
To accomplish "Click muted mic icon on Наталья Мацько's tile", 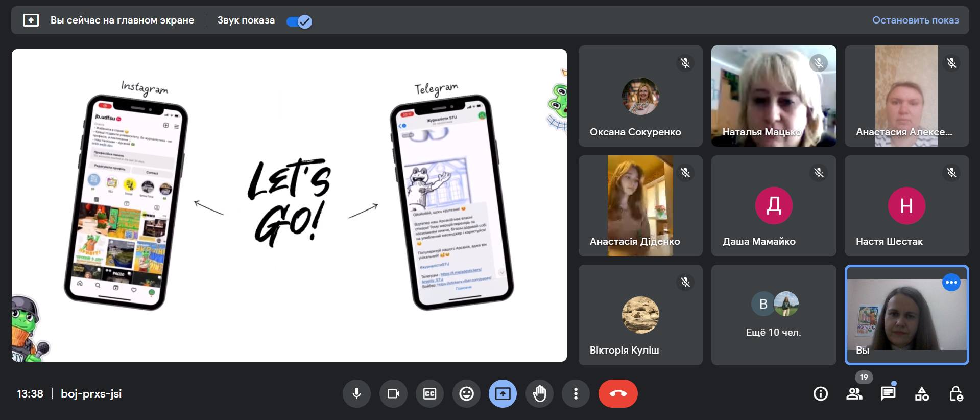I will click(x=819, y=63).
